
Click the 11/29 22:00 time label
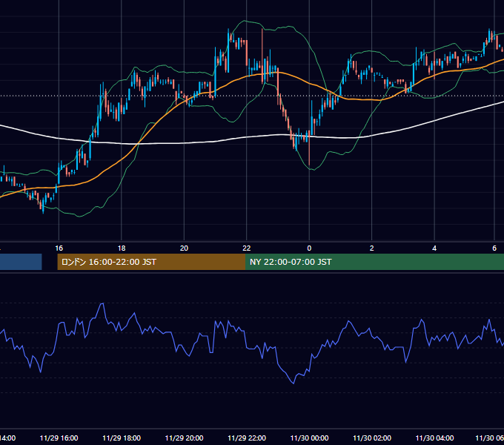click(247, 438)
